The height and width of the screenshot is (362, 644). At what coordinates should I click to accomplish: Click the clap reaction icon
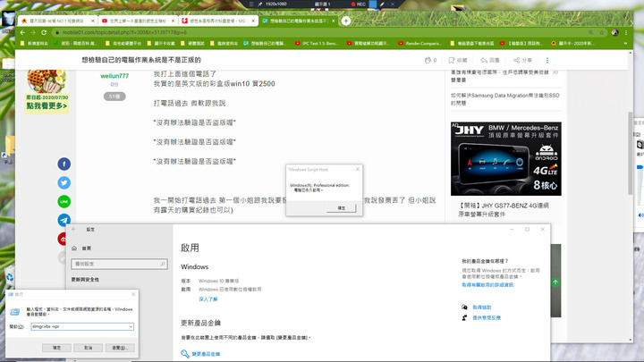coord(428,60)
